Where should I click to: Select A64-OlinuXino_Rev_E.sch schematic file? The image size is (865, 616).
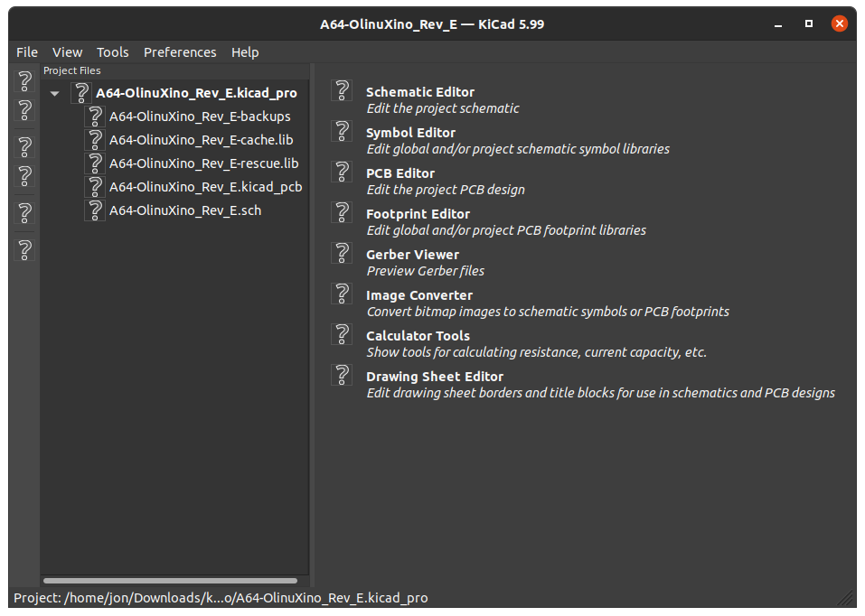pos(185,210)
